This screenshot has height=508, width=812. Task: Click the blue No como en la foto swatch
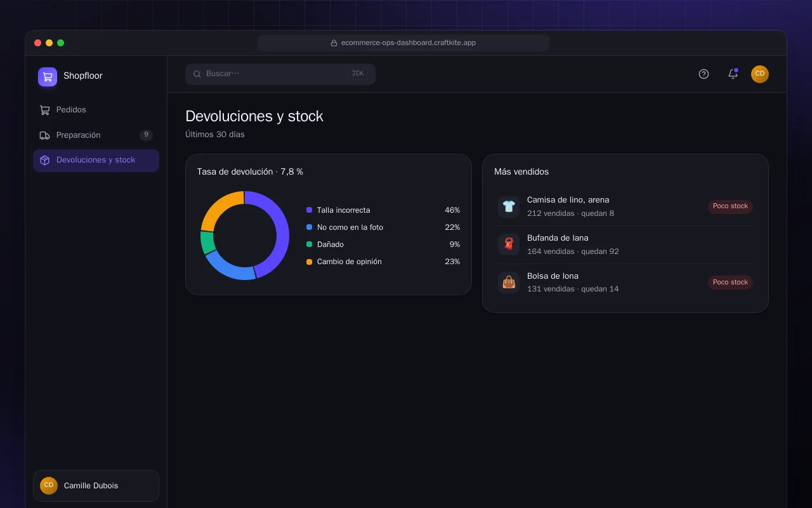click(309, 227)
